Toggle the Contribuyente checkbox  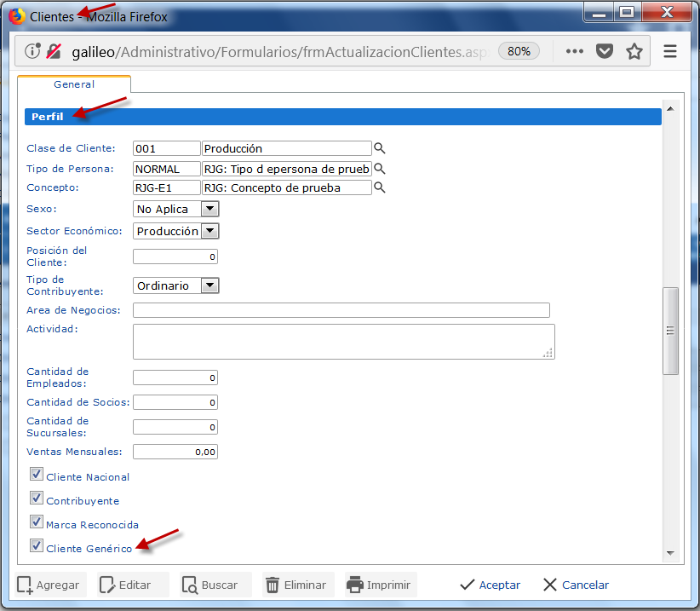point(36,499)
